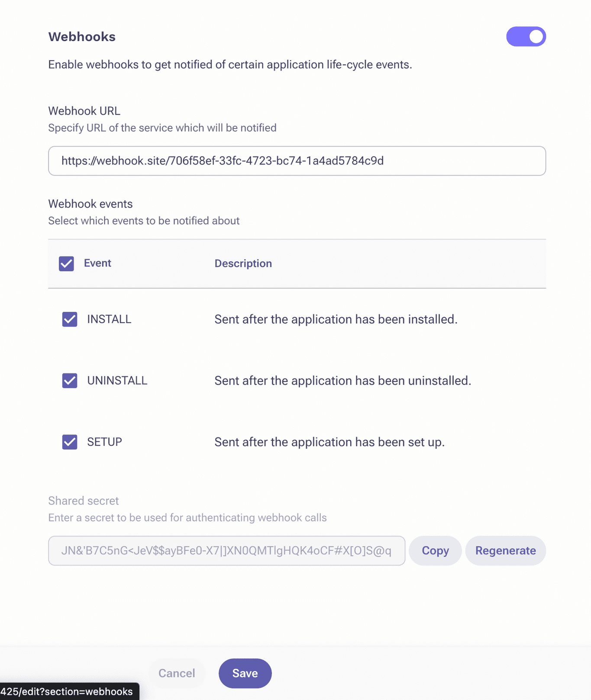This screenshot has width=591, height=700.
Task: Click the Webhooks section heading
Action: click(82, 37)
